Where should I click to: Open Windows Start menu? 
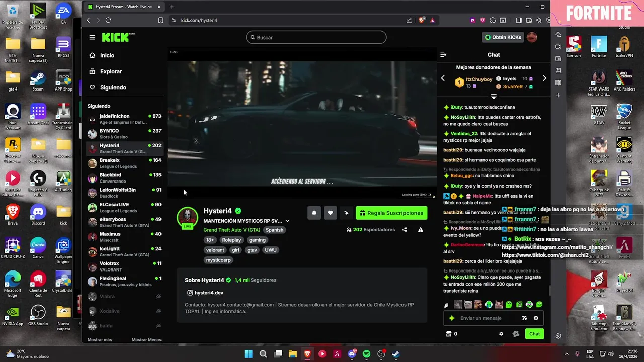tap(249, 354)
